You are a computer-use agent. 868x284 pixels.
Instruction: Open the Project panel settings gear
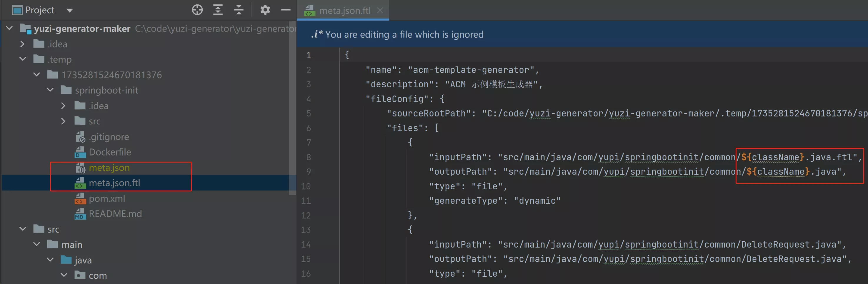coord(265,10)
